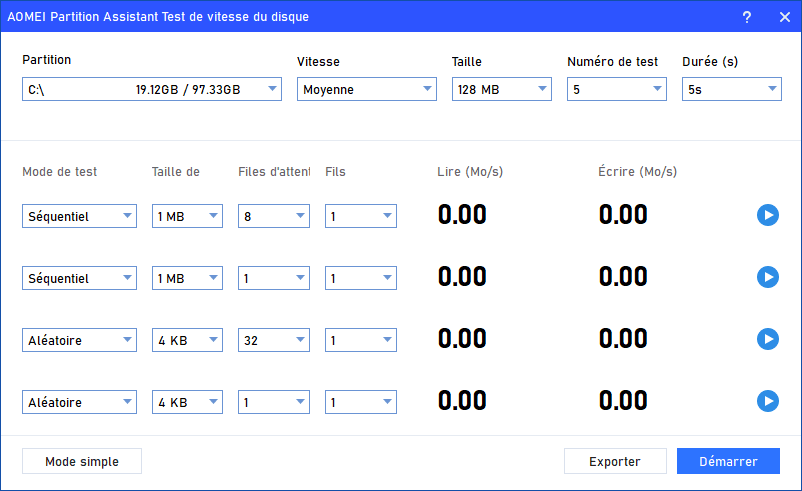Open queue depth 32 dropdown

point(274,340)
